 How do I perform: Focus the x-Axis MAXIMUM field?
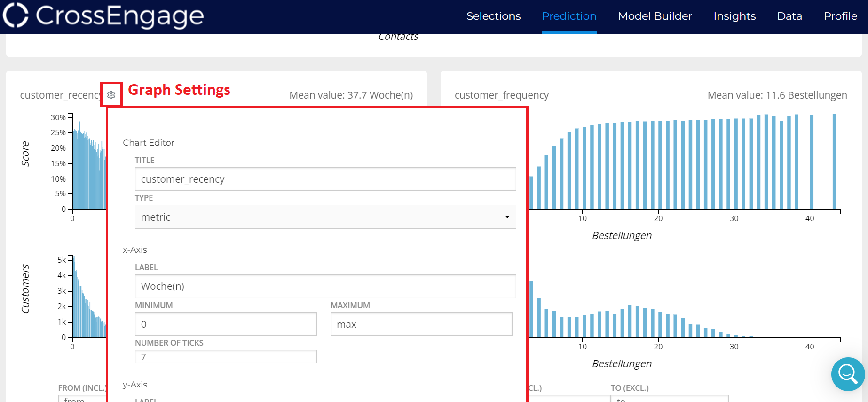pos(421,324)
